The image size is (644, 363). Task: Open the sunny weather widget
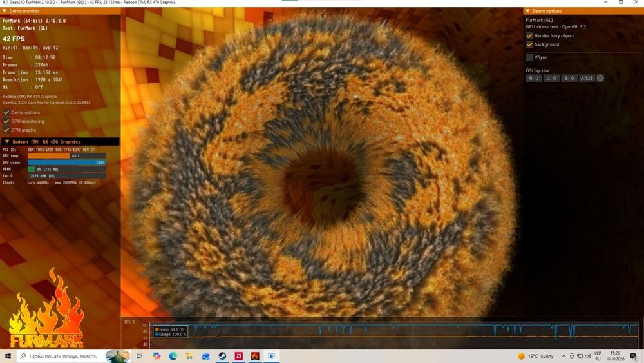click(x=536, y=356)
